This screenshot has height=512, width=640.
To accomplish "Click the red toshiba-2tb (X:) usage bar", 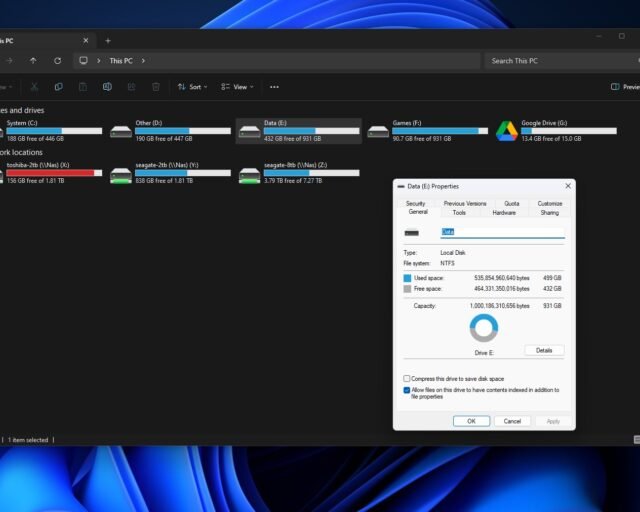I will pyautogui.click(x=54, y=173).
